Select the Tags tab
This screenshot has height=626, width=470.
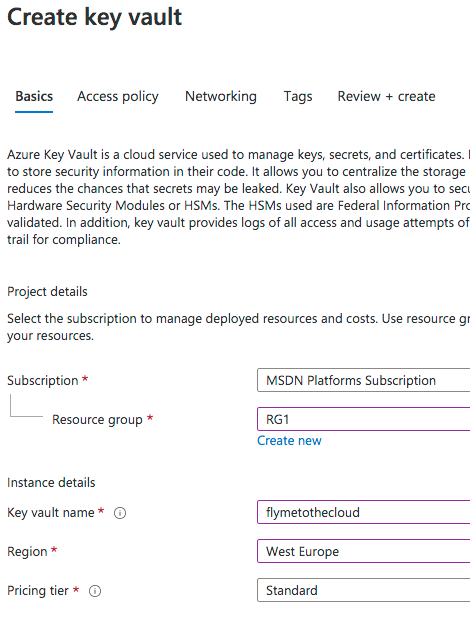tap(298, 97)
